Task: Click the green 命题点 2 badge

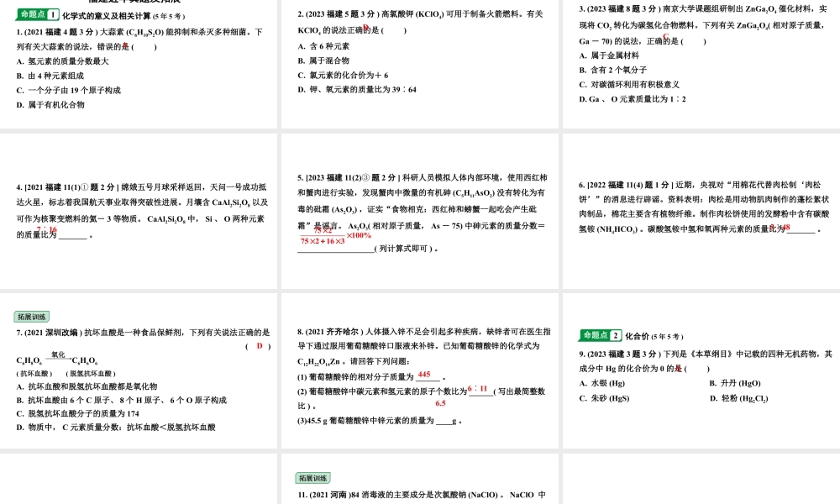Action: tap(599, 336)
